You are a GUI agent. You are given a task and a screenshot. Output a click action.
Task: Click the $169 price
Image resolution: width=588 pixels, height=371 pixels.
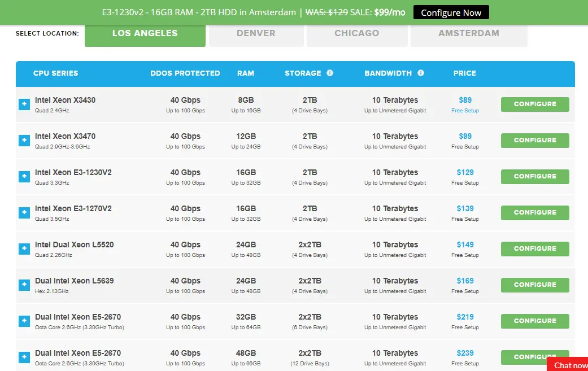(465, 281)
